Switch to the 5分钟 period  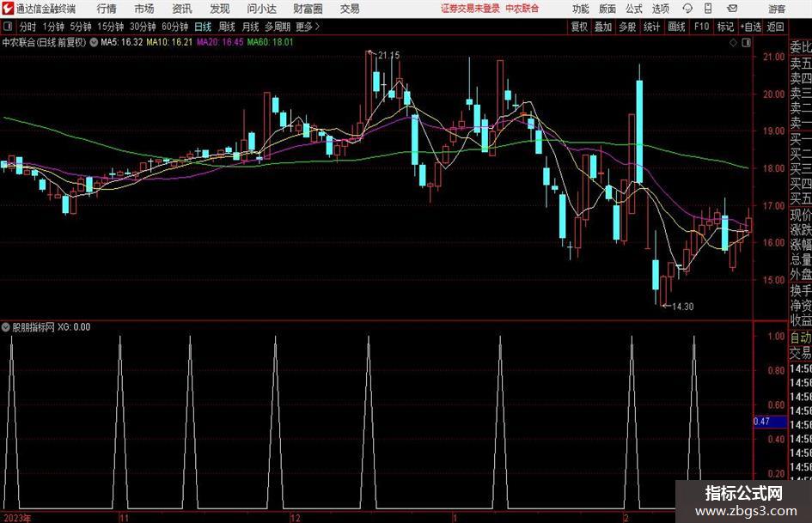(x=81, y=27)
